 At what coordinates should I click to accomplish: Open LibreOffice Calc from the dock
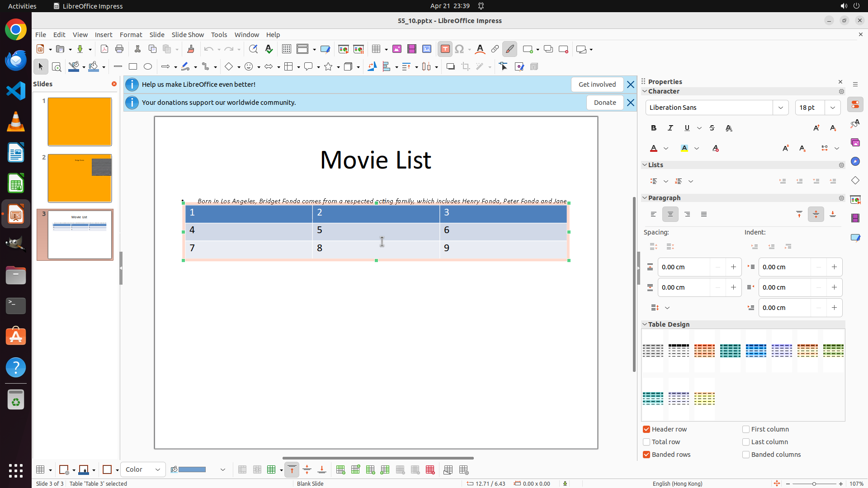[x=16, y=183]
